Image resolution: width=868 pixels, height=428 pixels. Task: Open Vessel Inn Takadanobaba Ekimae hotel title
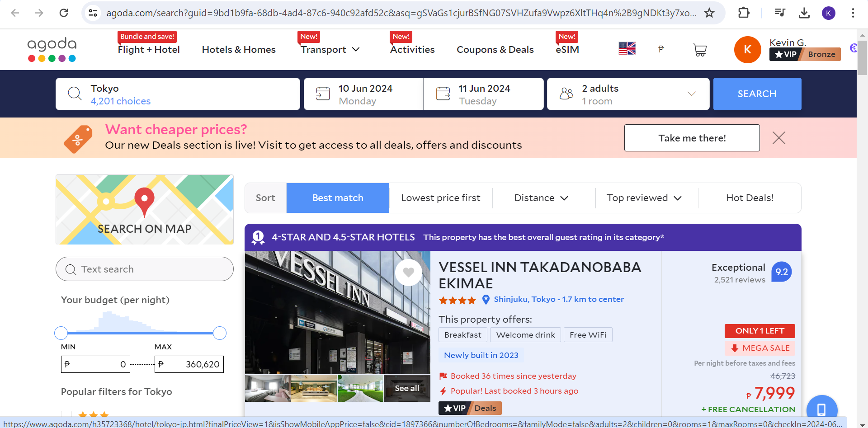(540, 275)
